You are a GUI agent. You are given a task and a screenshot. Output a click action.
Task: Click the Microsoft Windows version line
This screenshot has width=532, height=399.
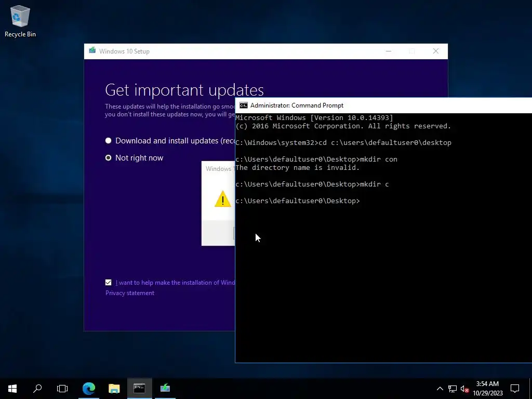pyautogui.click(x=314, y=118)
